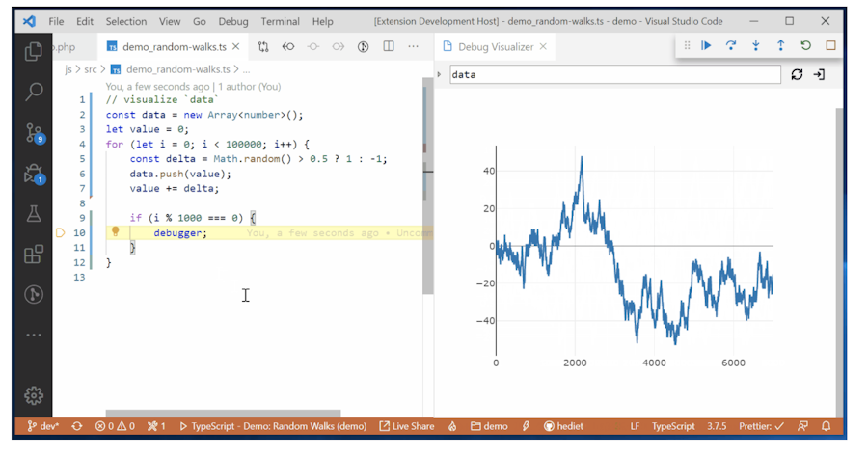Expand the visualizer options triangle
The image size is (868, 457).
[x=439, y=74]
